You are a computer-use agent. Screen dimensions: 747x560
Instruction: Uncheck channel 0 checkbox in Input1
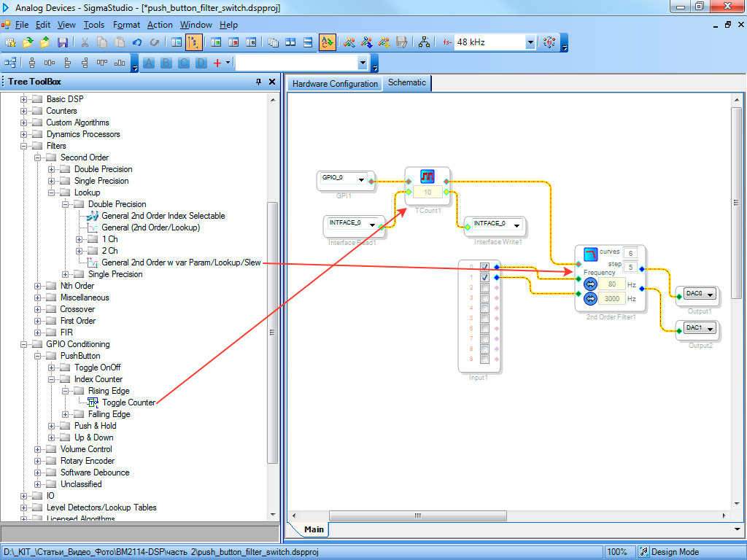tap(484, 267)
